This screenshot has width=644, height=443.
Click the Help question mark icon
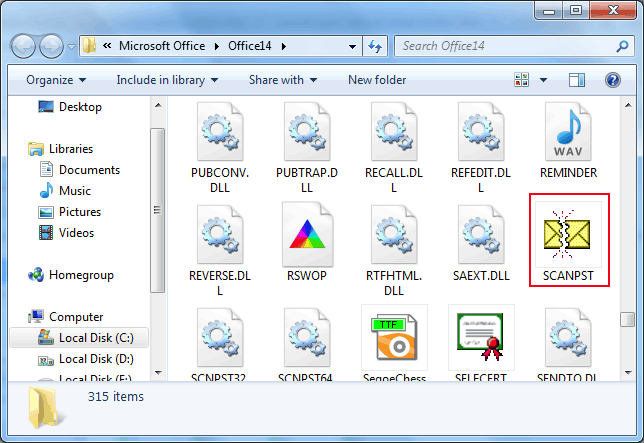(x=612, y=80)
